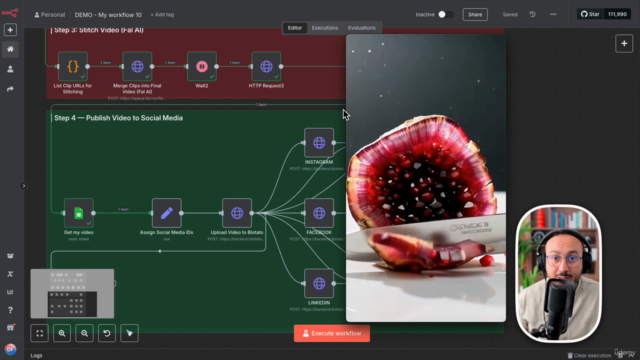This screenshot has height=360, width=640.
Task: Click the Personal breadcrumb link
Action: point(50,15)
